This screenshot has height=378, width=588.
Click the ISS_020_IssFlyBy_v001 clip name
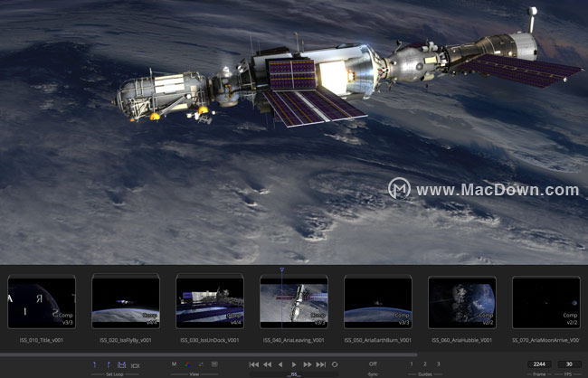[126, 341]
